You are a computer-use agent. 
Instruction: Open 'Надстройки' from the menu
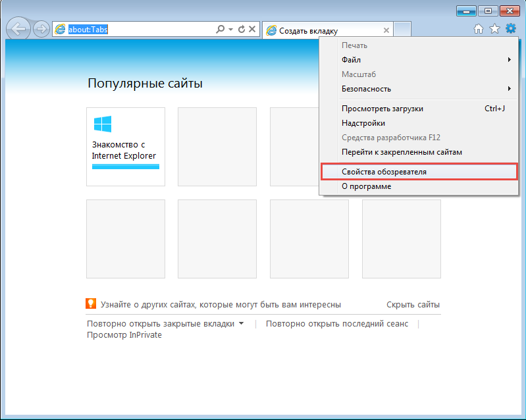(419, 123)
